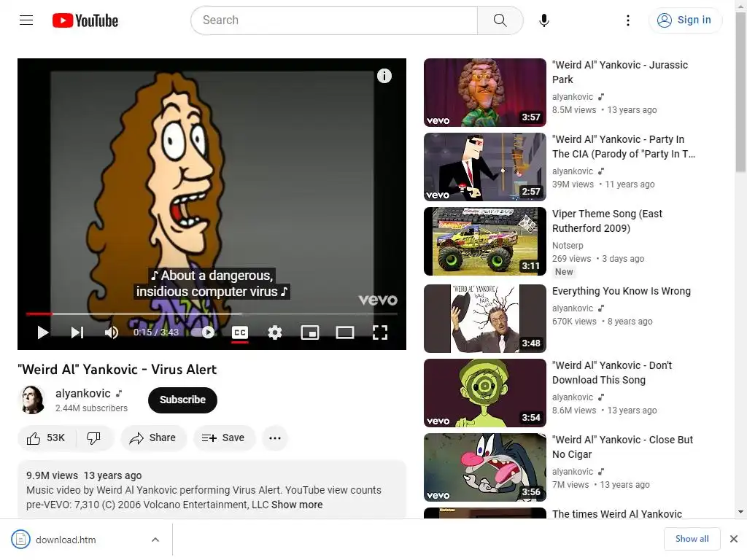747x560 pixels.
Task: Show all downloads
Action: tap(692, 539)
